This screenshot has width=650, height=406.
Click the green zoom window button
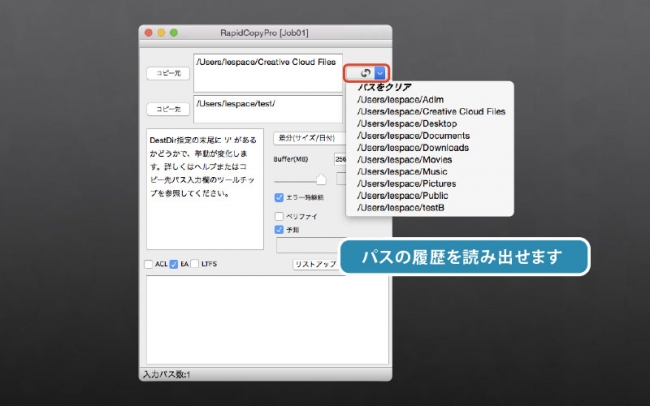click(x=174, y=33)
